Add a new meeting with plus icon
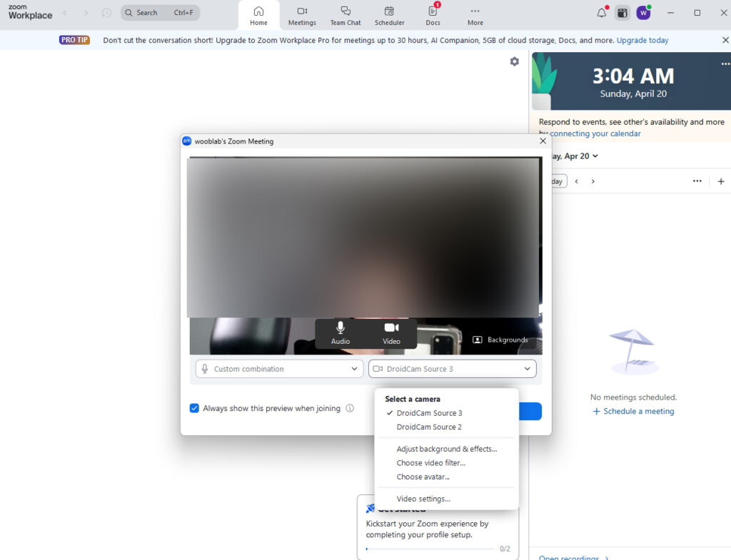The image size is (731, 560). tap(721, 181)
